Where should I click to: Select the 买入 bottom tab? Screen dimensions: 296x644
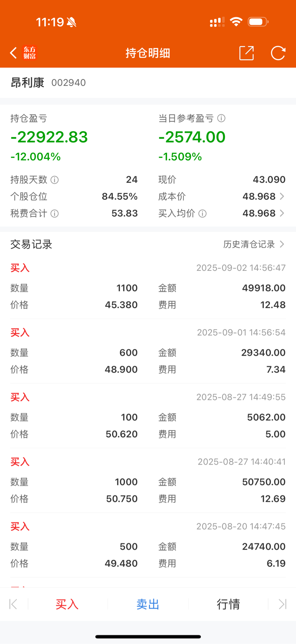click(x=67, y=604)
